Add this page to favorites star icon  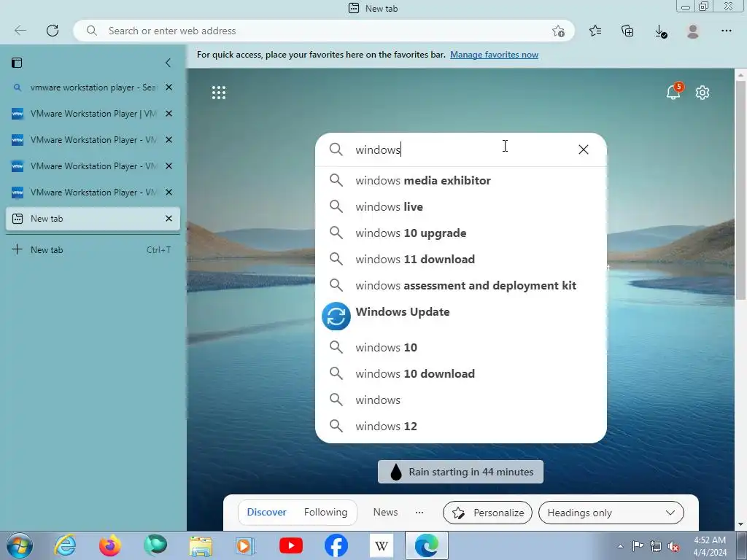[558, 31]
